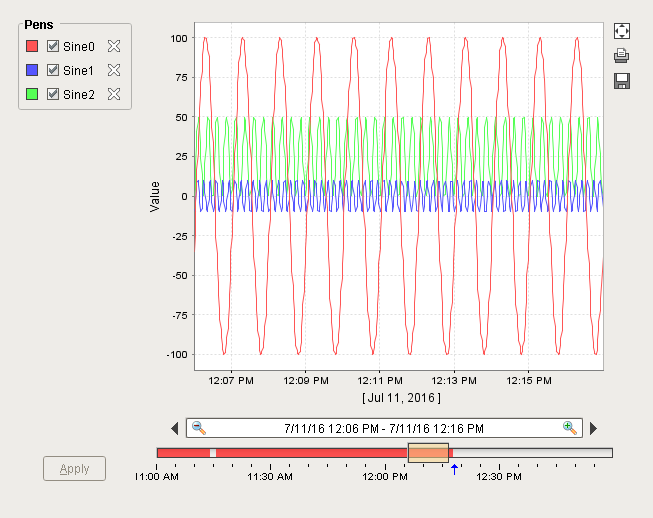
Task: Click the green Sine2 color swatch
Action: tap(32, 94)
